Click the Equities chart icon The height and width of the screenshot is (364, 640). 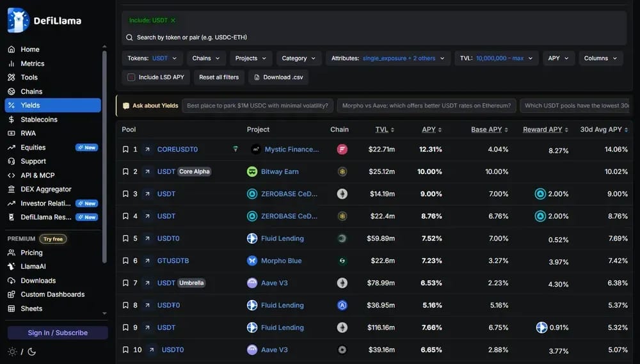pos(12,148)
